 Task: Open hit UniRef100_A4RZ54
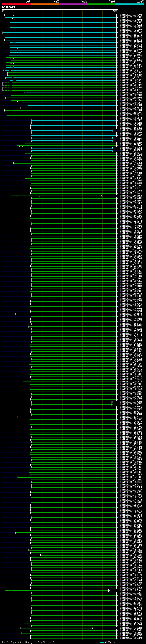(131, 163)
